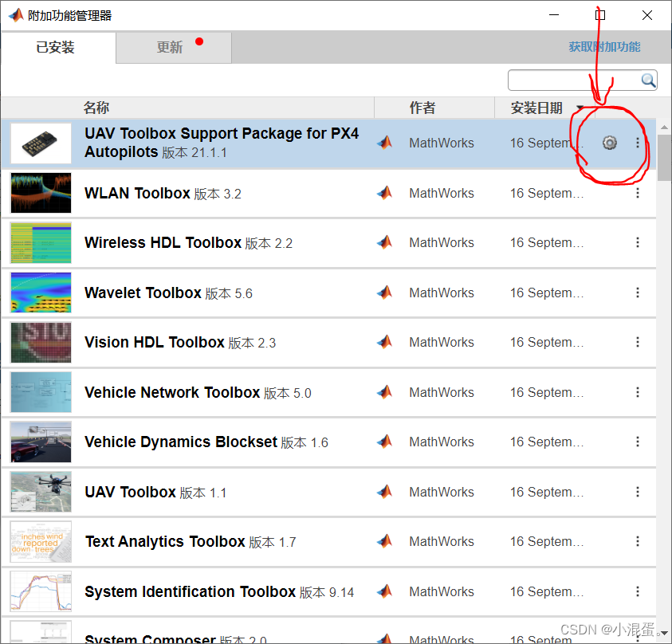The width and height of the screenshot is (672, 644).
Task: Click the 'Wireless HDL Toolbox' name text
Action: [163, 242]
